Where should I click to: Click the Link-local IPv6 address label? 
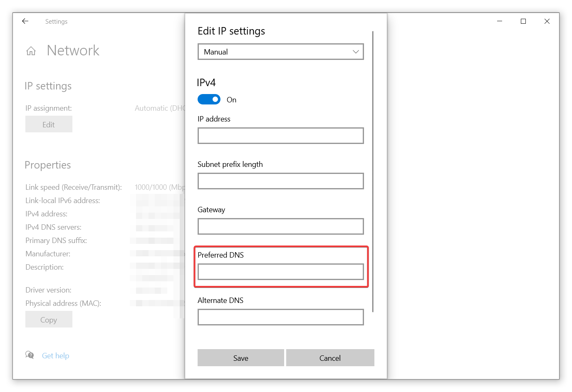click(x=63, y=201)
